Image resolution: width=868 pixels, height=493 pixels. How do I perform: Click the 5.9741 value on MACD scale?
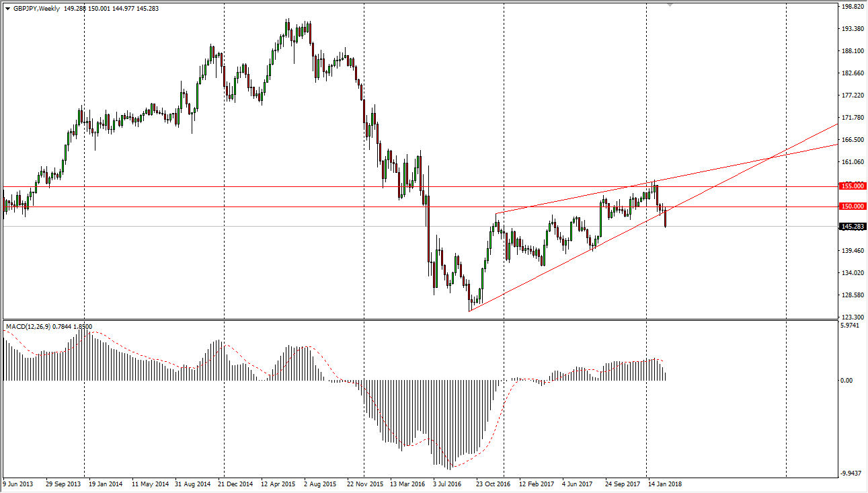851,326
